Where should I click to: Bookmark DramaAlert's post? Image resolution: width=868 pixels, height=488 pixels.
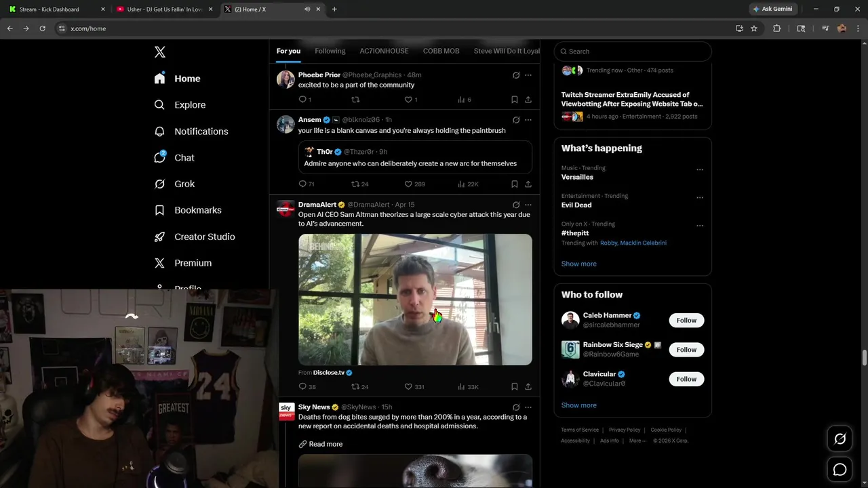pos(515,386)
